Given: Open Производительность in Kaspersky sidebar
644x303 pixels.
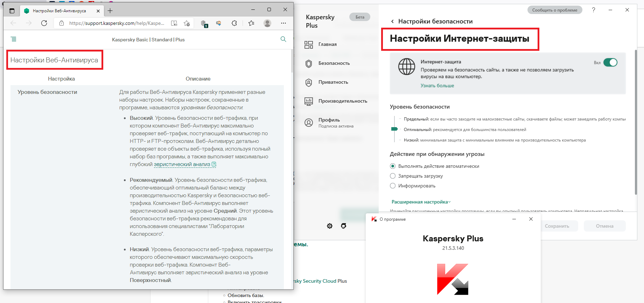Looking at the screenshot, I should click(x=336, y=101).
